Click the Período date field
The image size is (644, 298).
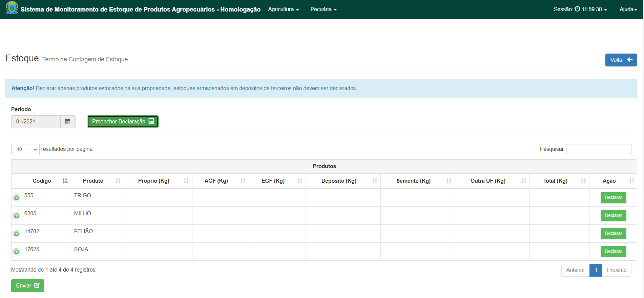(x=36, y=122)
